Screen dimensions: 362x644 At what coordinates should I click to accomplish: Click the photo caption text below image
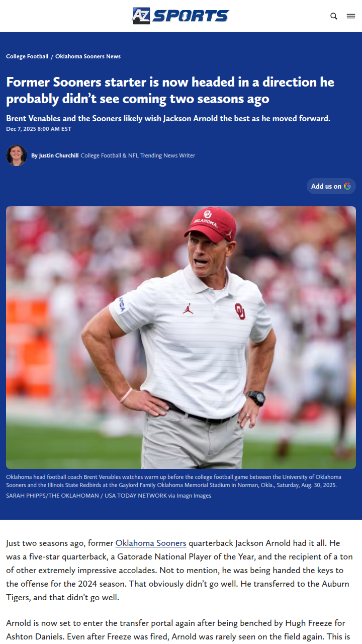[174, 481]
